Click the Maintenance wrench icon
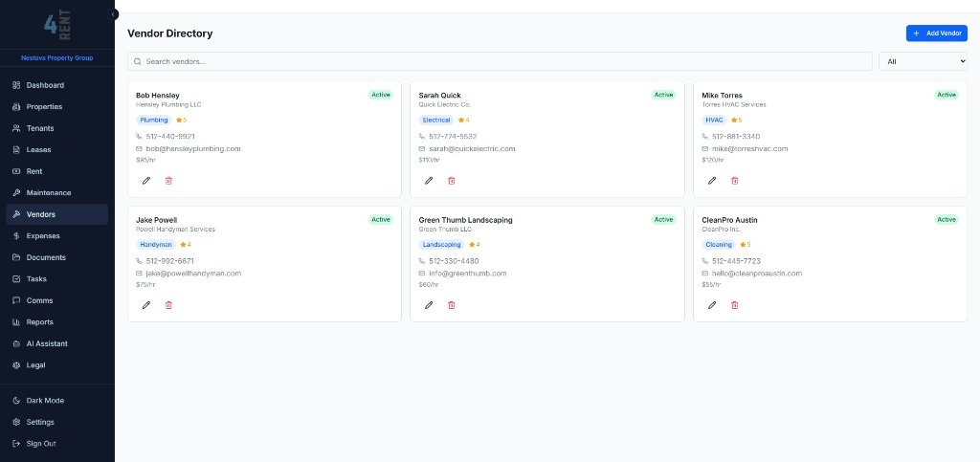The image size is (980, 462). [x=16, y=193]
